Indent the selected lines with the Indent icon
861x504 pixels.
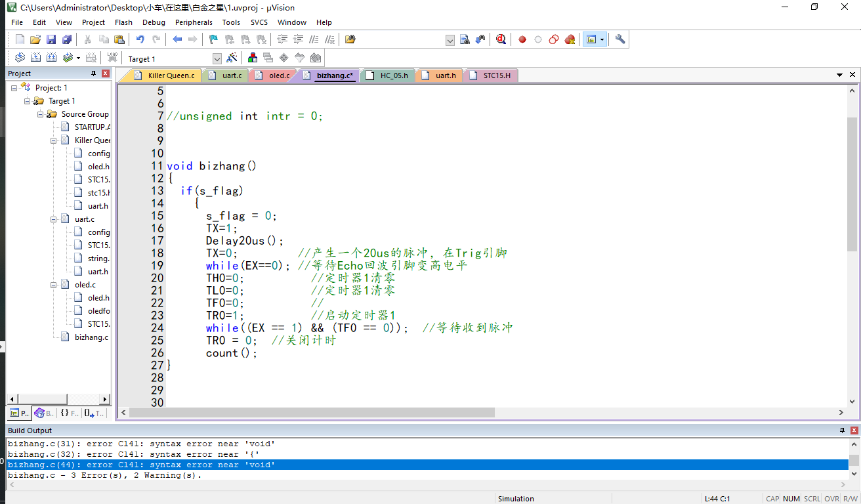coord(283,39)
